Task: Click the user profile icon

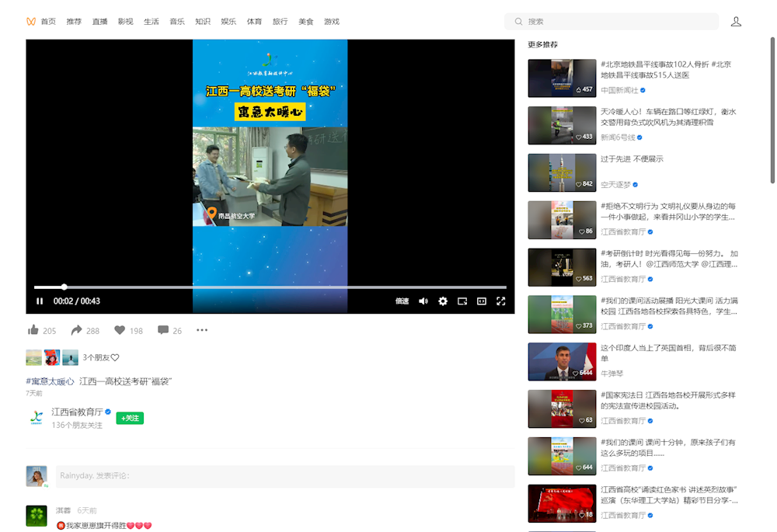Action: point(736,22)
